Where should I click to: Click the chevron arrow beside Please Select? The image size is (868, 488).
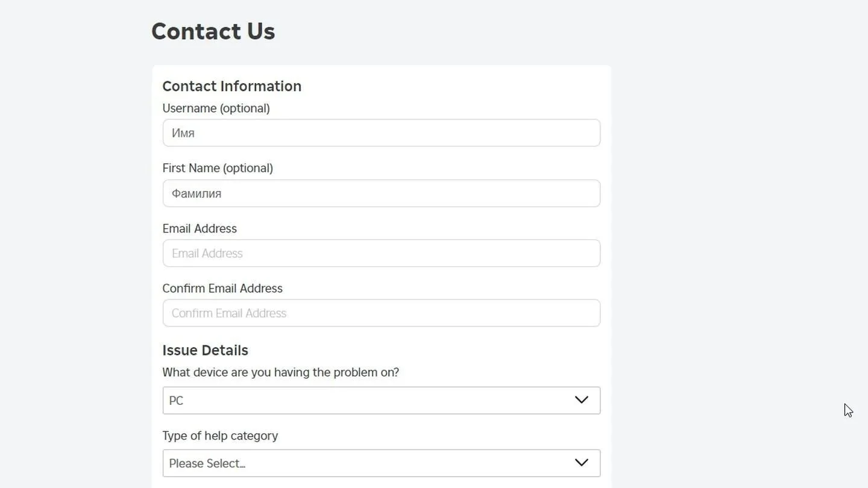(581, 463)
